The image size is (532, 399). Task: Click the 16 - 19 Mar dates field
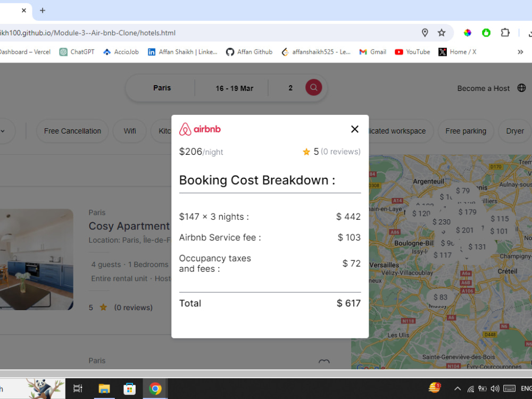point(234,88)
